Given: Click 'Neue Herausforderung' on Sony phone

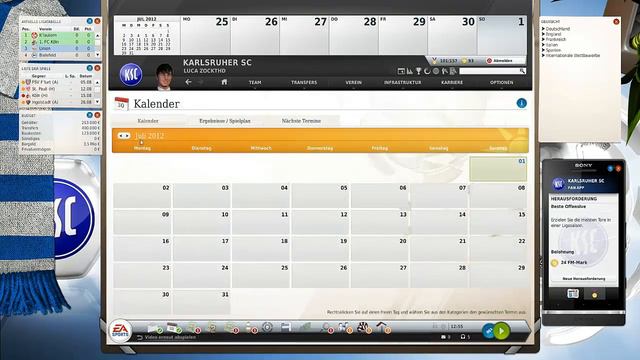Looking at the screenshot, I should click(584, 279).
